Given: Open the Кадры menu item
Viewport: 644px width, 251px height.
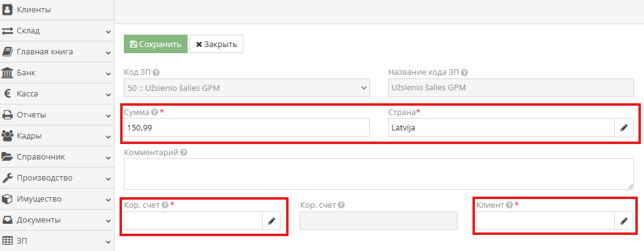Looking at the screenshot, I should coord(57,136).
